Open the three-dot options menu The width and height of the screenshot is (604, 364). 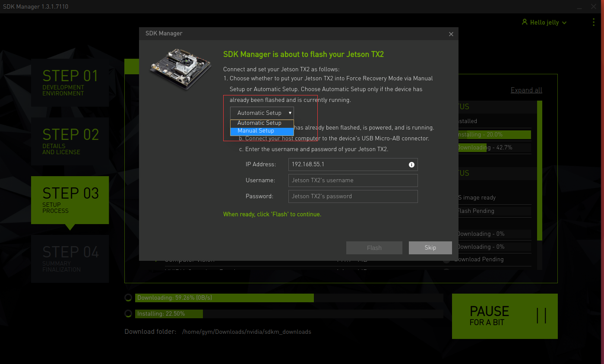pos(594,22)
